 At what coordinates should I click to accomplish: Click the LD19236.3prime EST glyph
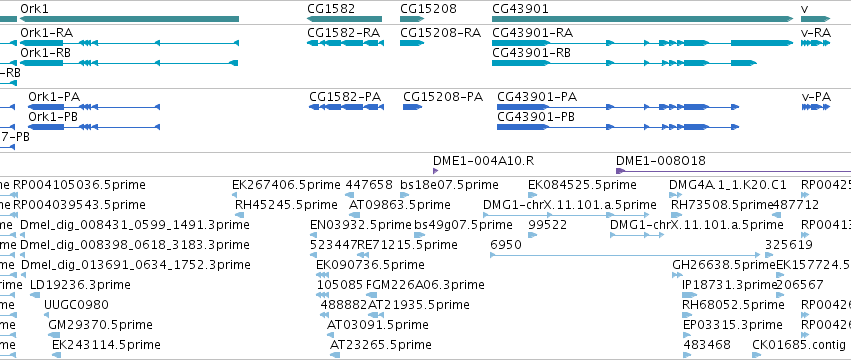(x=35, y=295)
